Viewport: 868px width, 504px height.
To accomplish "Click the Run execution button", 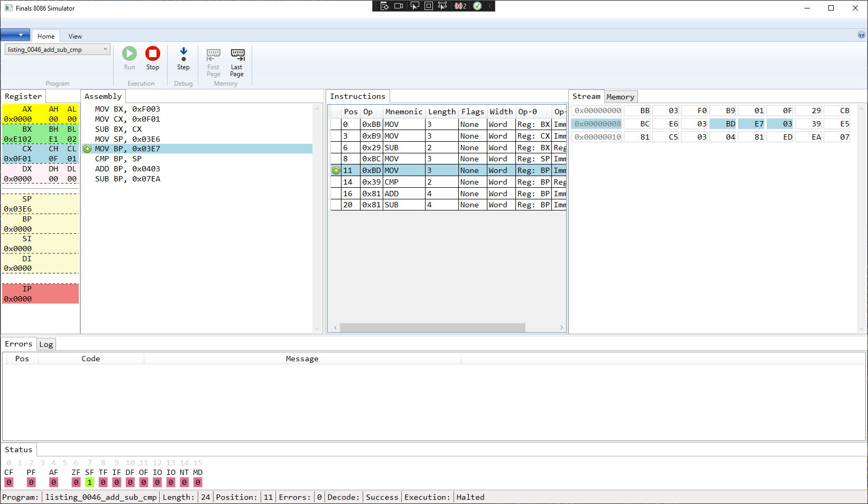I will click(130, 58).
